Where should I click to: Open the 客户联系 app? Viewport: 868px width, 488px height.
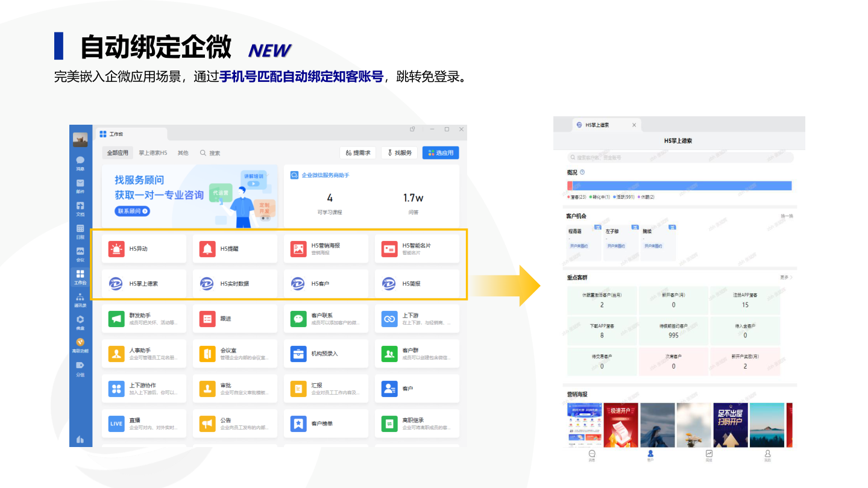[326, 319]
